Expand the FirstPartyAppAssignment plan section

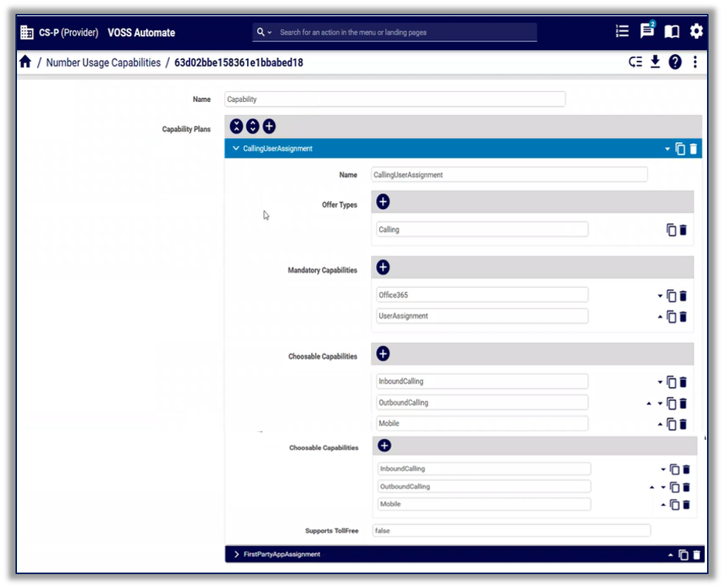tap(236, 554)
